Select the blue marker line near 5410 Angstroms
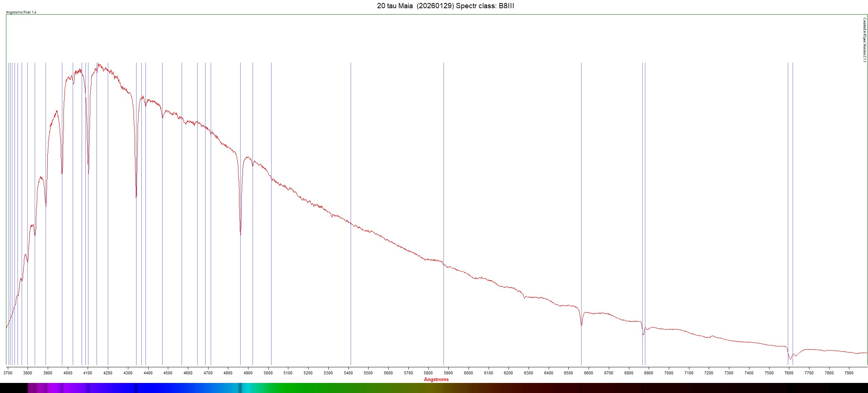This screenshot has height=393, width=868. 351,149
